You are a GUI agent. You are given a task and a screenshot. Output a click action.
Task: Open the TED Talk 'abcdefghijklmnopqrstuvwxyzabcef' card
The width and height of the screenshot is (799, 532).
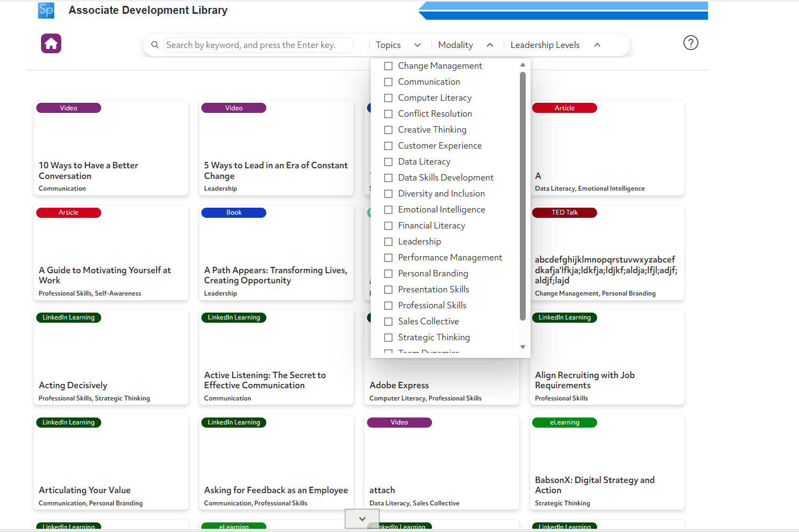pos(607,253)
